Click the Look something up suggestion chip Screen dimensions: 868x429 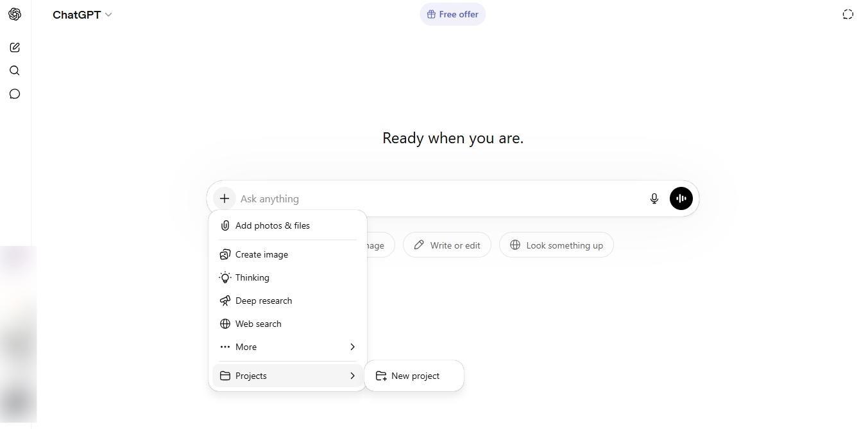point(556,245)
